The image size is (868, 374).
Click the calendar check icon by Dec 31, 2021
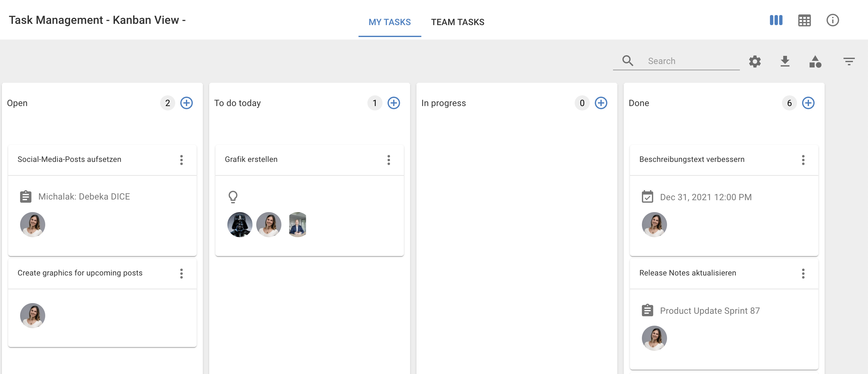647,197
